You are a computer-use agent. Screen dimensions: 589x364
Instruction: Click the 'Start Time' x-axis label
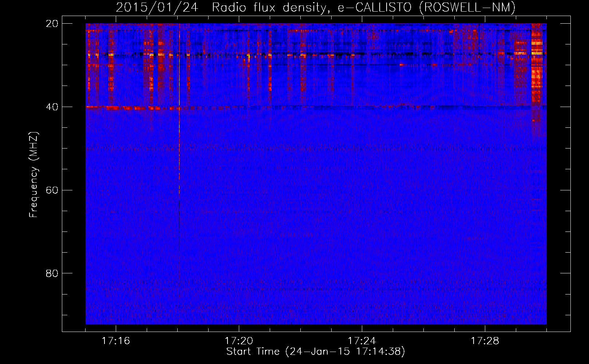[315, 352]
